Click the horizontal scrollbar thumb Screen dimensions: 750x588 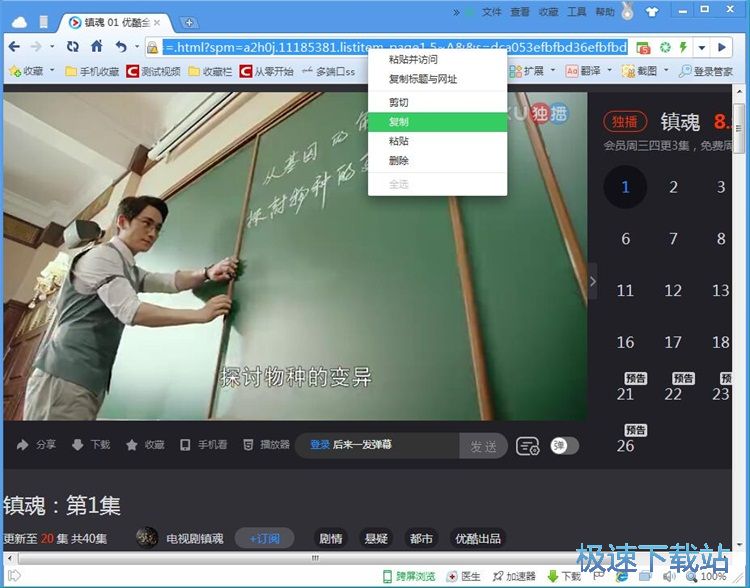click(x=315, y=558)
